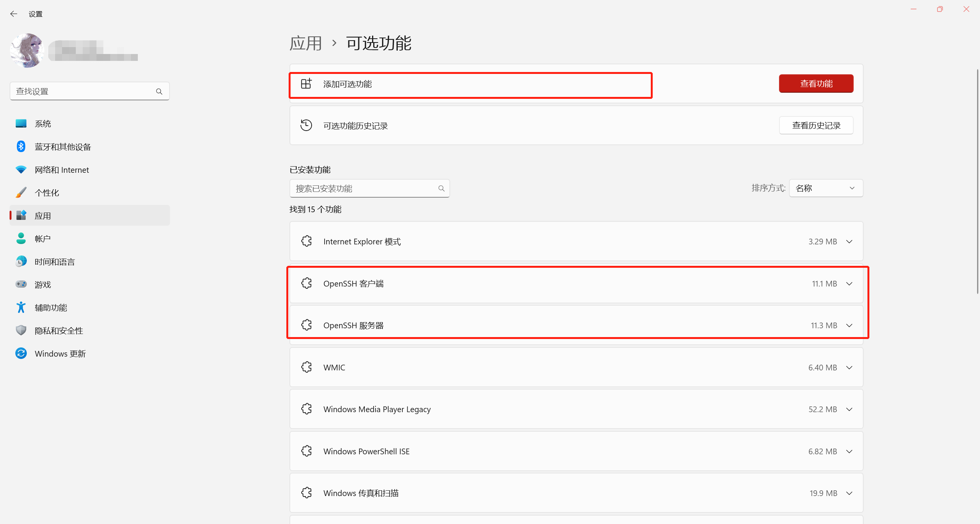Expand Internet Explorer 模式 chevron
The width and height of the screenshot is (980, 524).
point(849,242)
